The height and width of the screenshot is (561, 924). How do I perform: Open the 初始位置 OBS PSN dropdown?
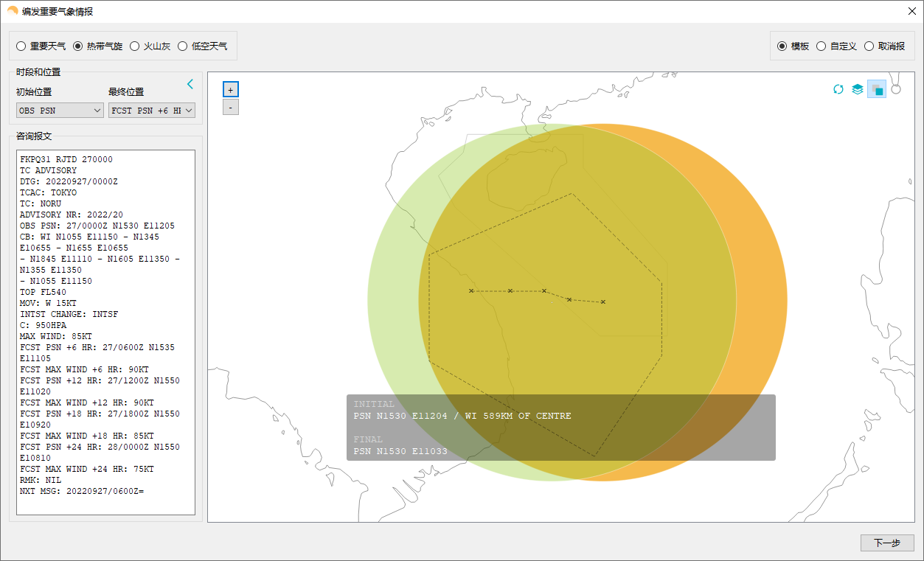coord(60,110)
